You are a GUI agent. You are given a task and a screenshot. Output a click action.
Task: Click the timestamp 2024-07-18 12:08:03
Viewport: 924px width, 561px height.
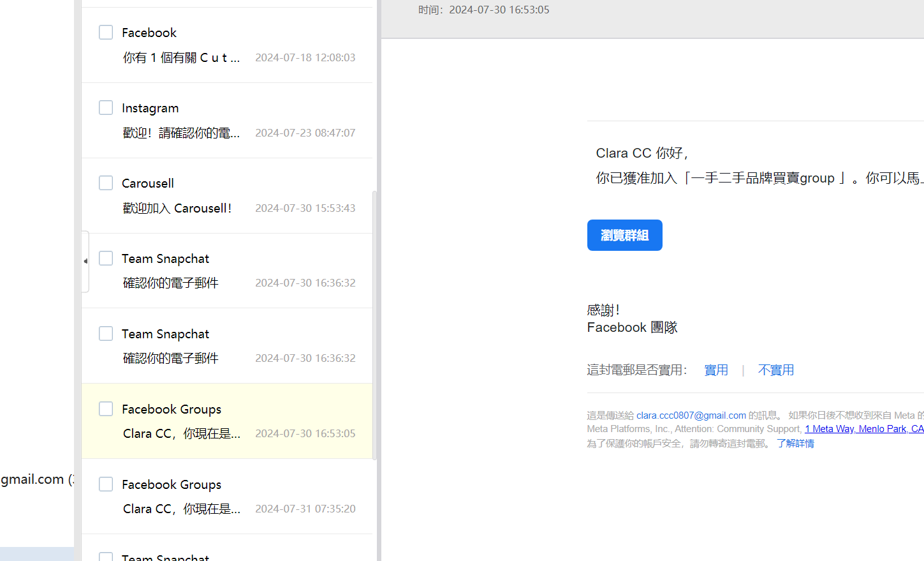[x=305, y=57]
